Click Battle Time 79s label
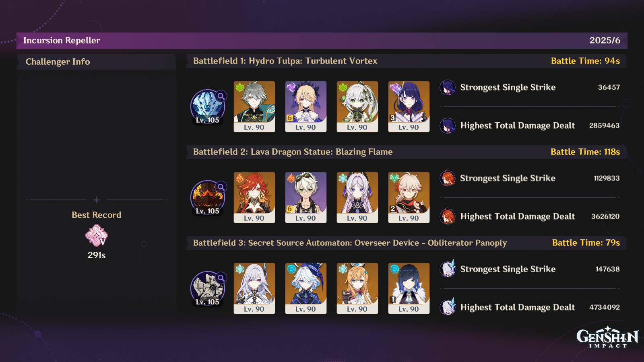This screenshot has width=644, height=362. tap(586, 243)
